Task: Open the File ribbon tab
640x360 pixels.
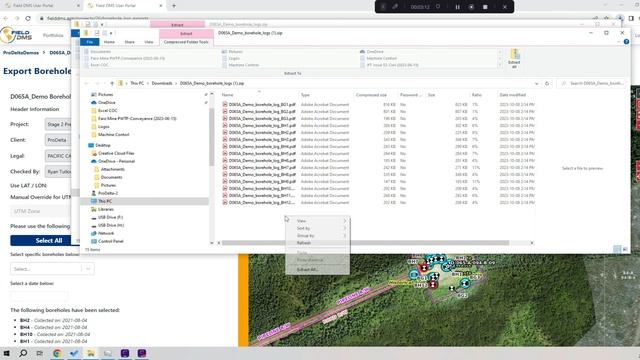Action: 89,42
